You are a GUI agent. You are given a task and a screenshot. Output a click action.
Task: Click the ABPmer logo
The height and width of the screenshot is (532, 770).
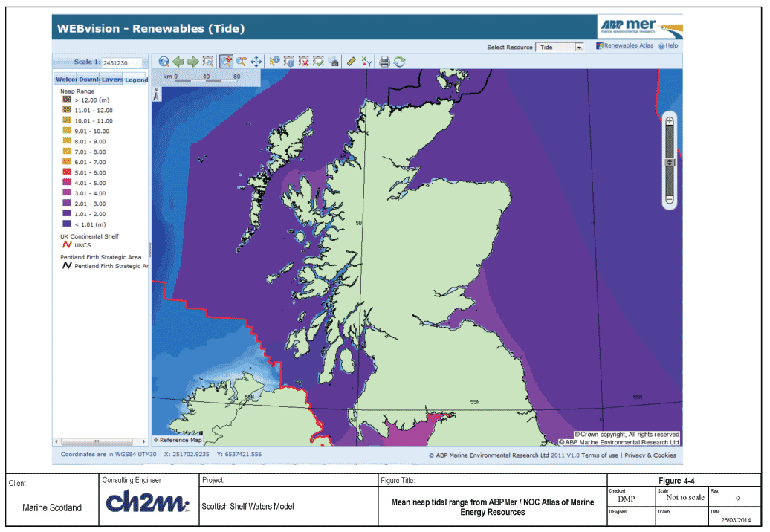click(640, 27)
